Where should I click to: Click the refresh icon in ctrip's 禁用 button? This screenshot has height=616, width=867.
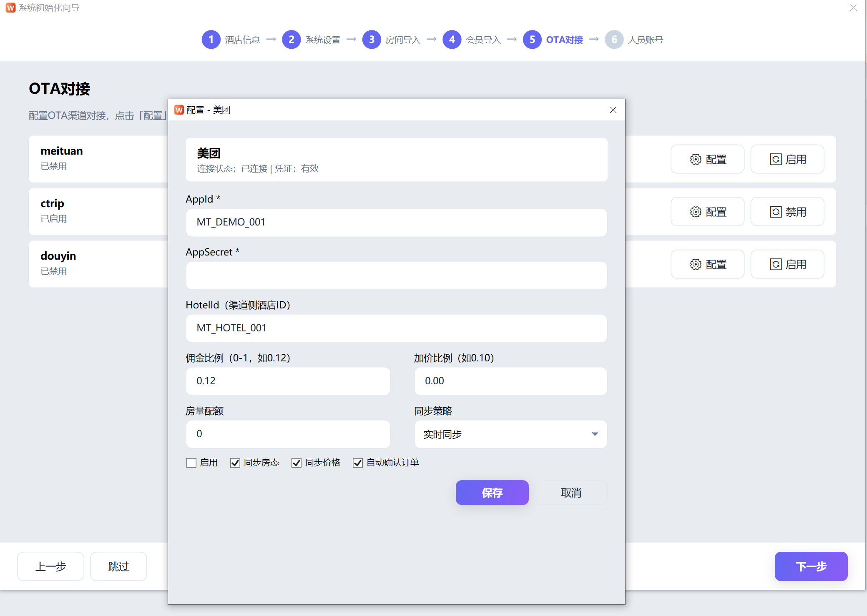point(776,212)
